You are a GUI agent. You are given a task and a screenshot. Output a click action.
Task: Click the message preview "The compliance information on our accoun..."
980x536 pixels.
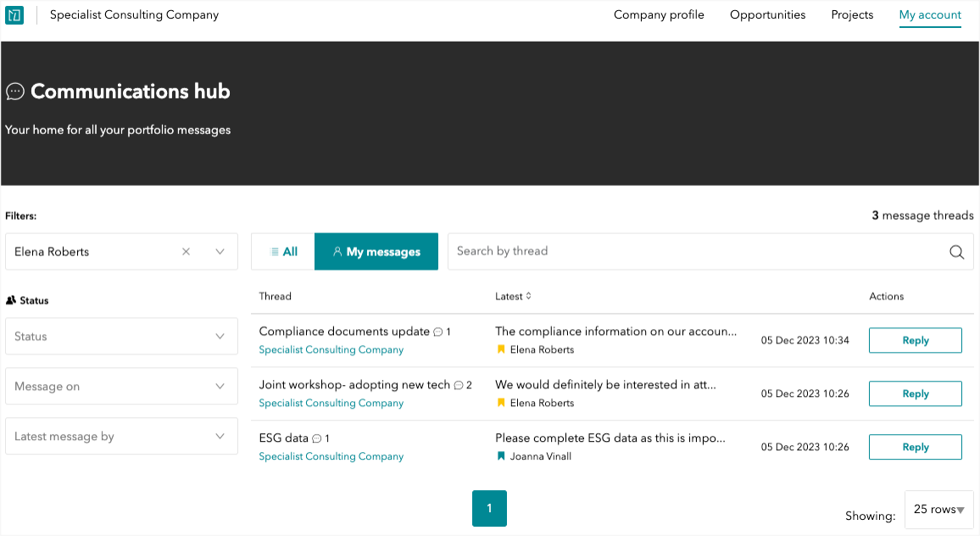click(x=615, y=332)
